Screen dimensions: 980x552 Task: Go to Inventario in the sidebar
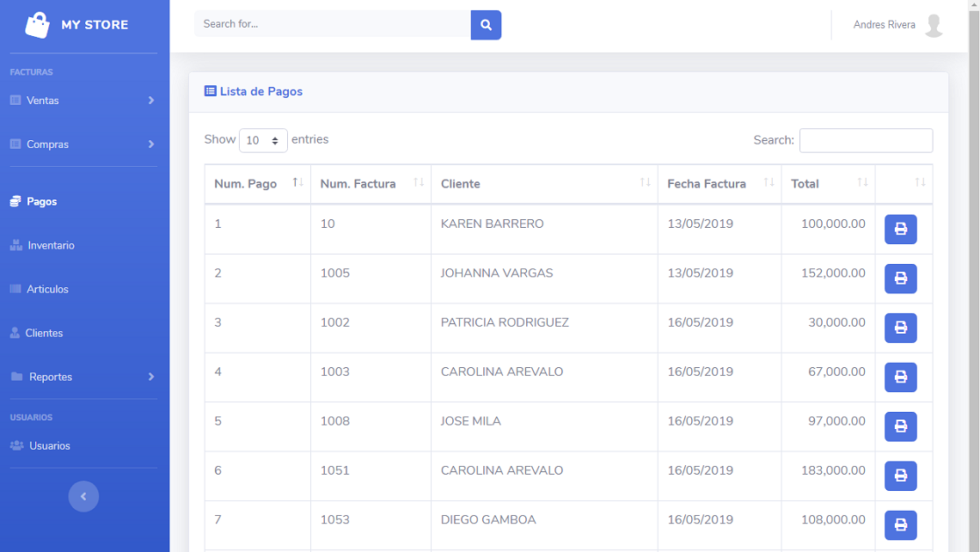point(51,245)
